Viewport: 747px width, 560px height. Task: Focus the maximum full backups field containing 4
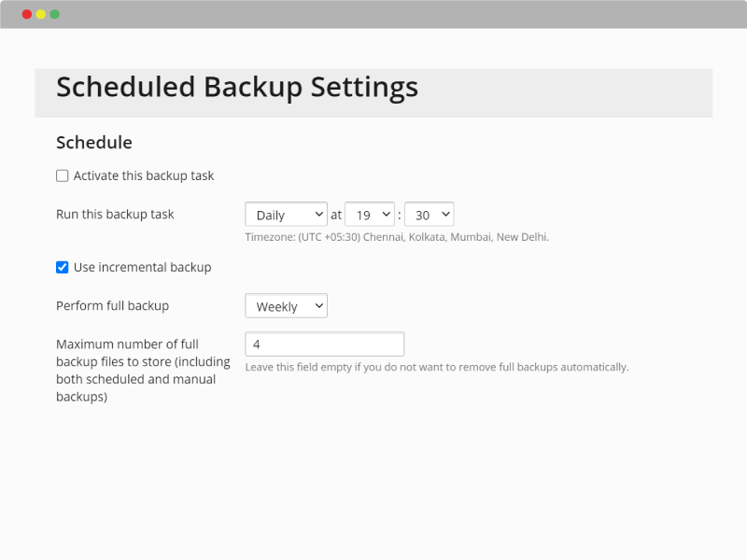click(x=324, y=343)
